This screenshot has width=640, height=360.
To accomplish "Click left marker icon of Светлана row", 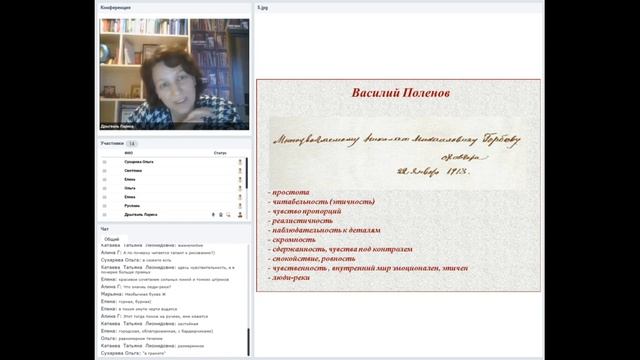I will (104, 171).
